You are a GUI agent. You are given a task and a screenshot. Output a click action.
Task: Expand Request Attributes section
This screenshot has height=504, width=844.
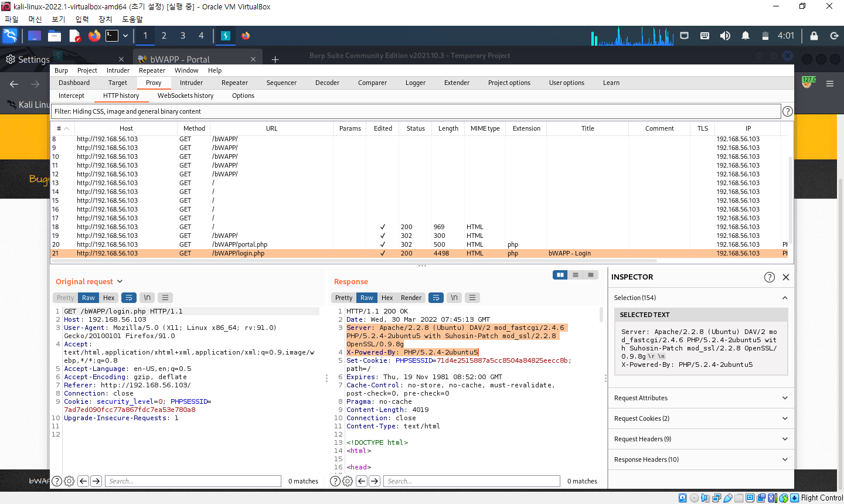(x=701, y=398)
